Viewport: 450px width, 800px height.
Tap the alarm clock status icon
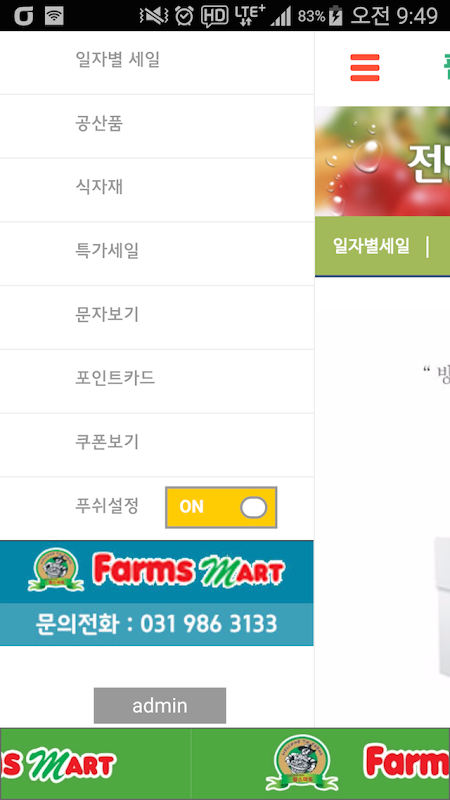coord(184,16)
